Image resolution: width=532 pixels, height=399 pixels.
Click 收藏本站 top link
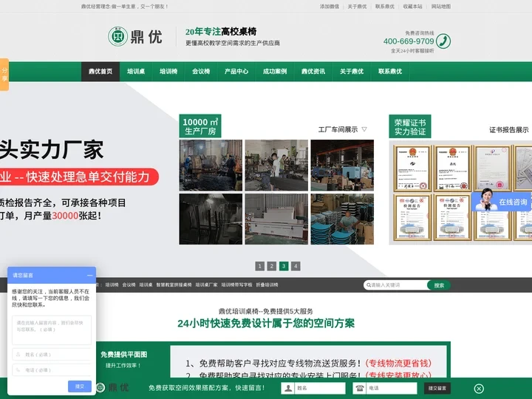pyautogui.click(x=412, y=7)
